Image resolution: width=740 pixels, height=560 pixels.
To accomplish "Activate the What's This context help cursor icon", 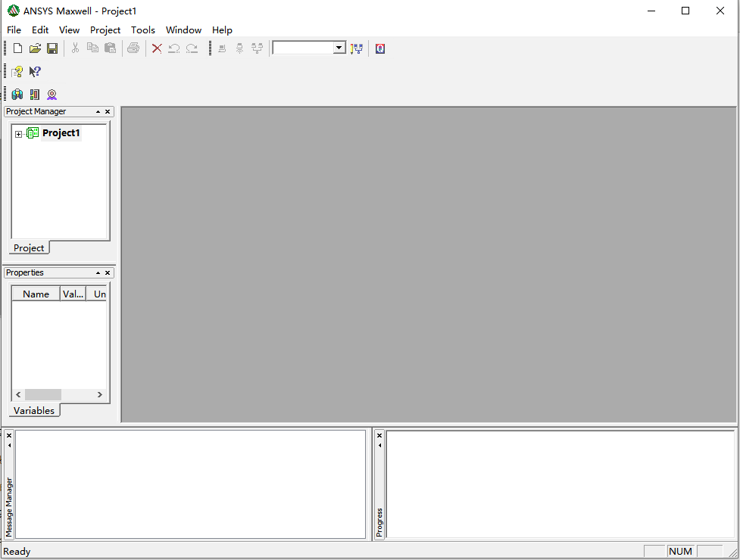I will tap(35, 72).
